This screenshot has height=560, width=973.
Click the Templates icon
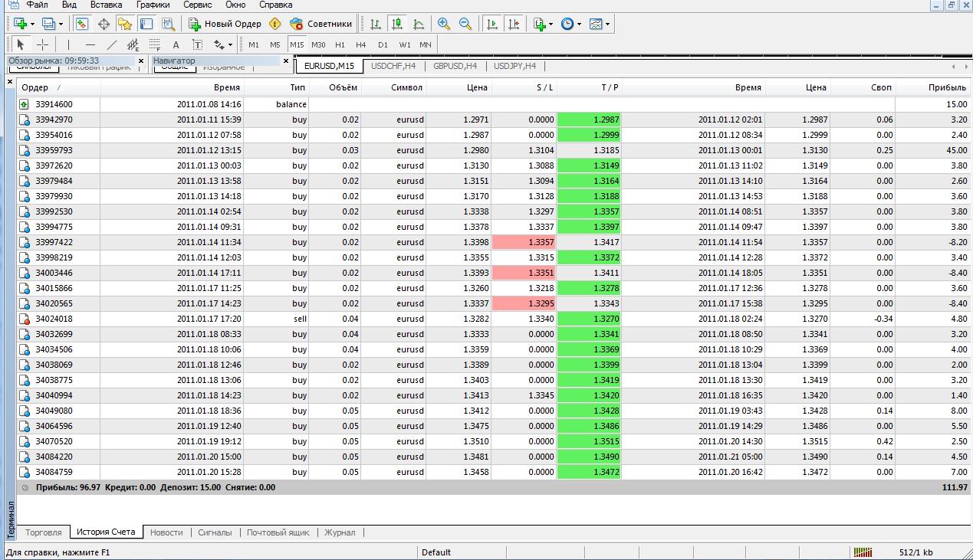point(596,24)
